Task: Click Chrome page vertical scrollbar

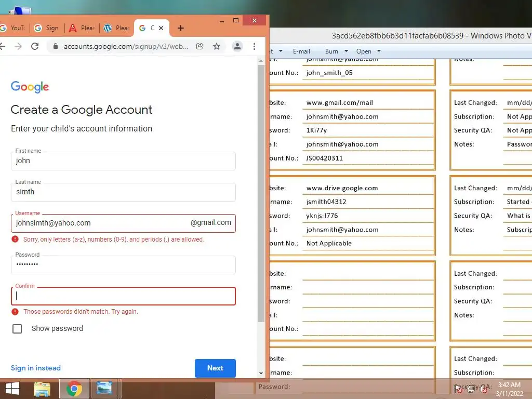Action: pos(261,193)
